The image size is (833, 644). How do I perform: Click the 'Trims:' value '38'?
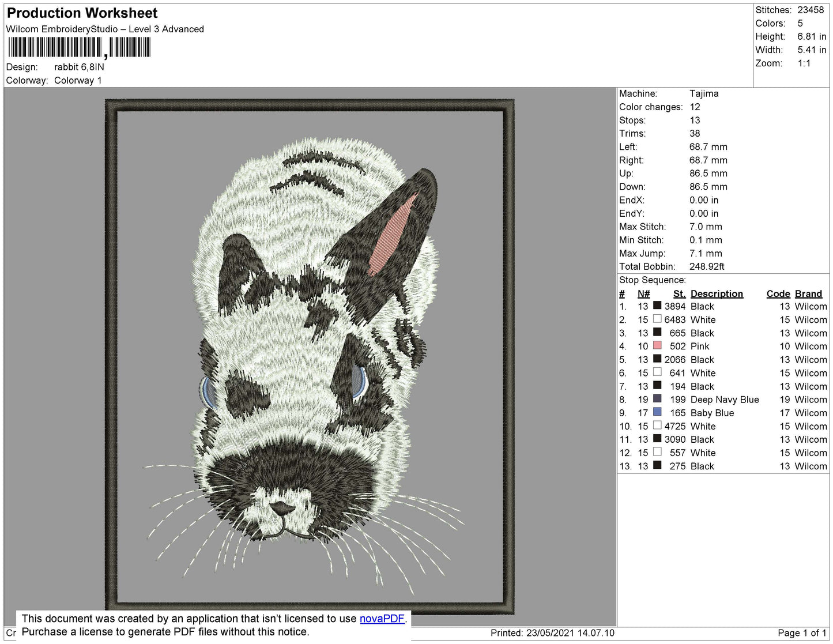click(695, 133)
